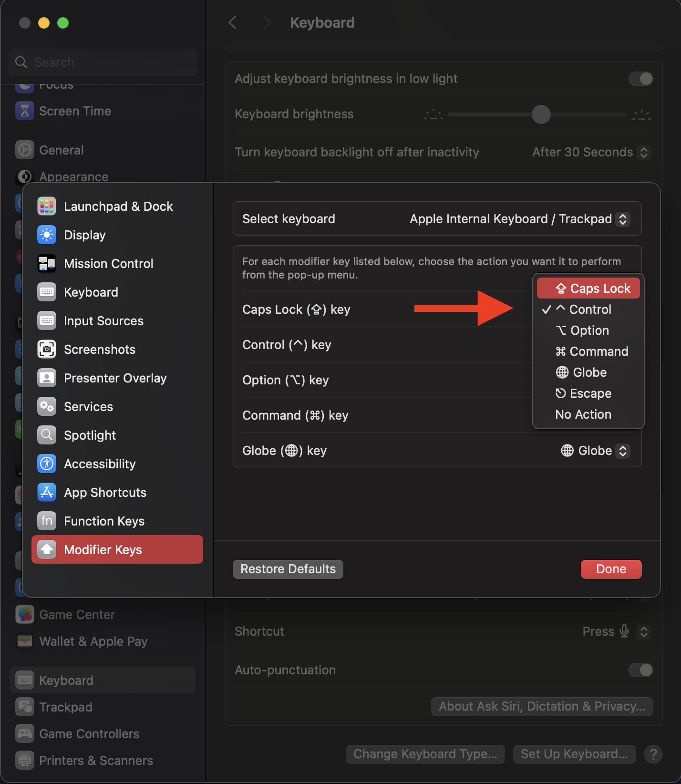Click the Function Keys fn icon
The height and width of the screenshot is (784, 681).
coord(47,521)
